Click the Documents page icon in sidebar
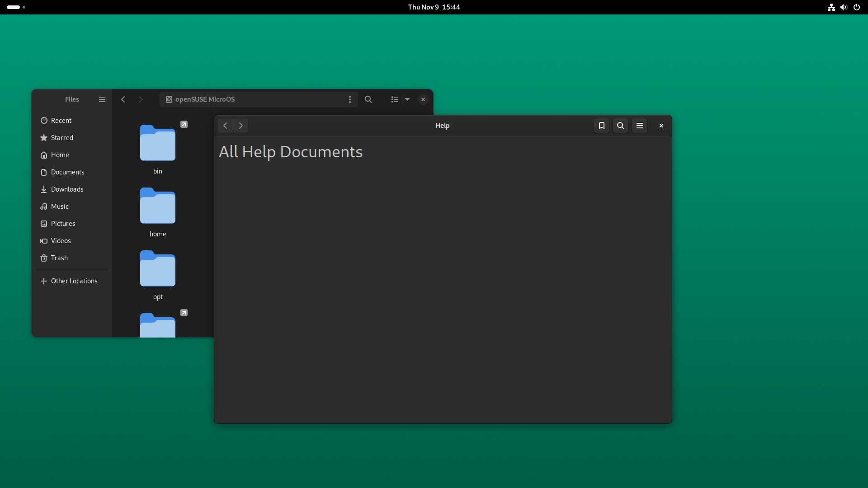 pos(44,172)
